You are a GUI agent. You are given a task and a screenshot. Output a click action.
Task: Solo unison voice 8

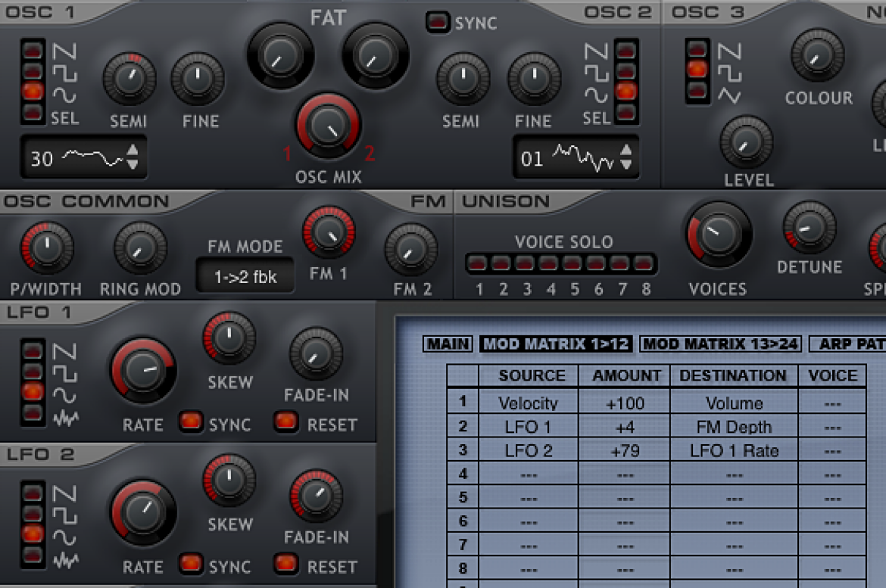(644, 263)
